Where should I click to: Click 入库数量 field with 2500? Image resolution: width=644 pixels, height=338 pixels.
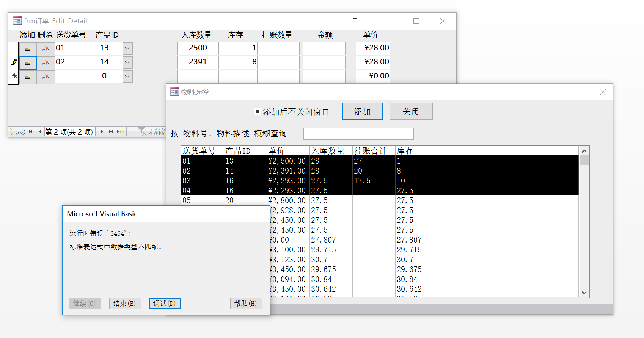tap(198, 49)
